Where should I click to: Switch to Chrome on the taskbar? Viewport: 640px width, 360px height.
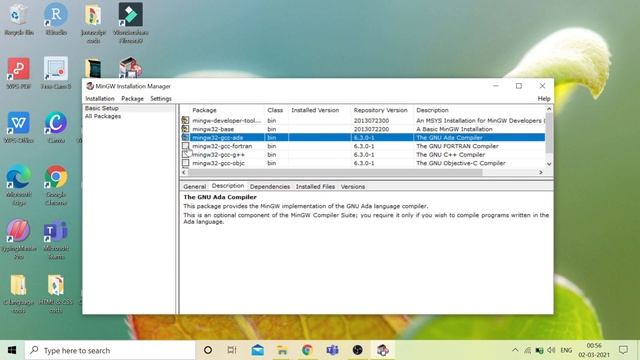point(307,350)
